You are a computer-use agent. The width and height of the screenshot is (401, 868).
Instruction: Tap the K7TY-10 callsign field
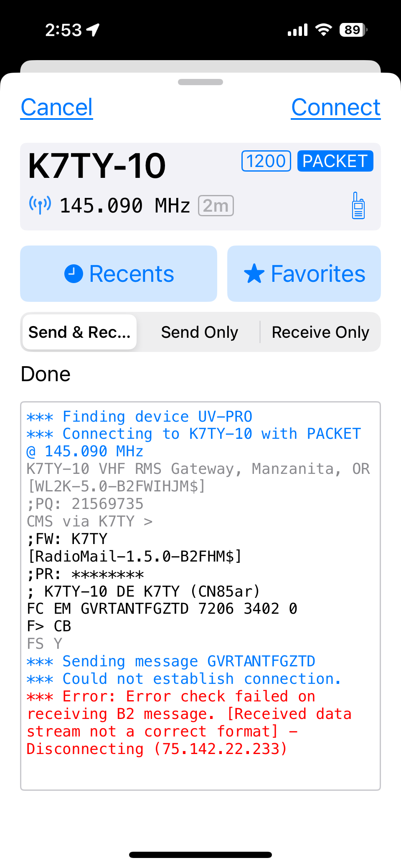point(97,166)
